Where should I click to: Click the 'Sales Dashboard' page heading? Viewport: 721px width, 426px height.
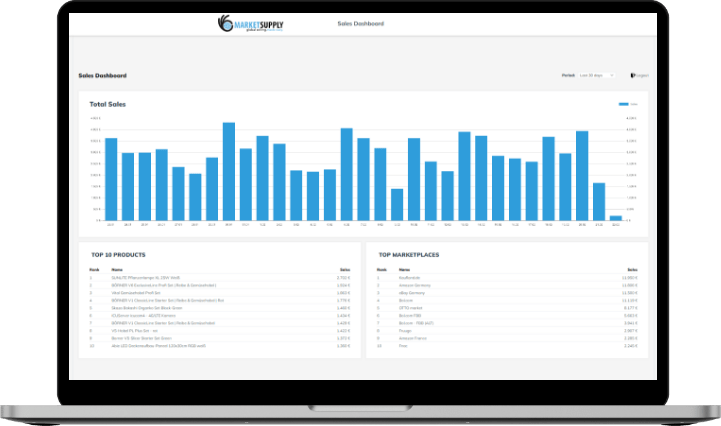pos(103,75)
